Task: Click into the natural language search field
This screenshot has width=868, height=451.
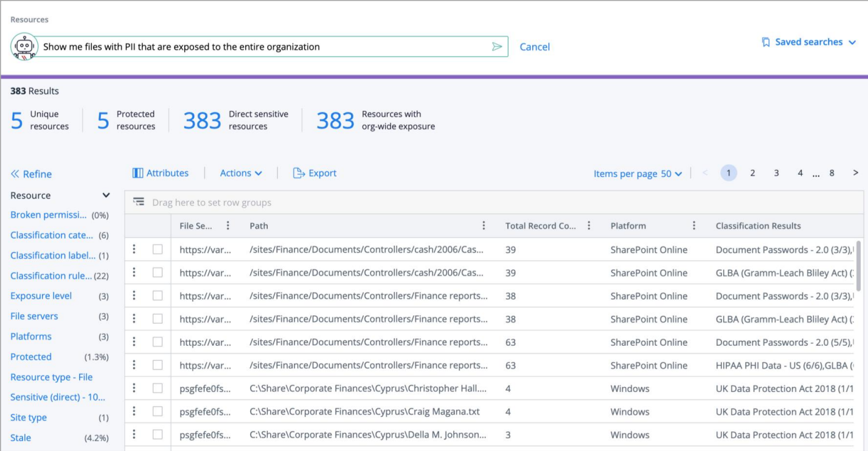Action: [266, 47]
